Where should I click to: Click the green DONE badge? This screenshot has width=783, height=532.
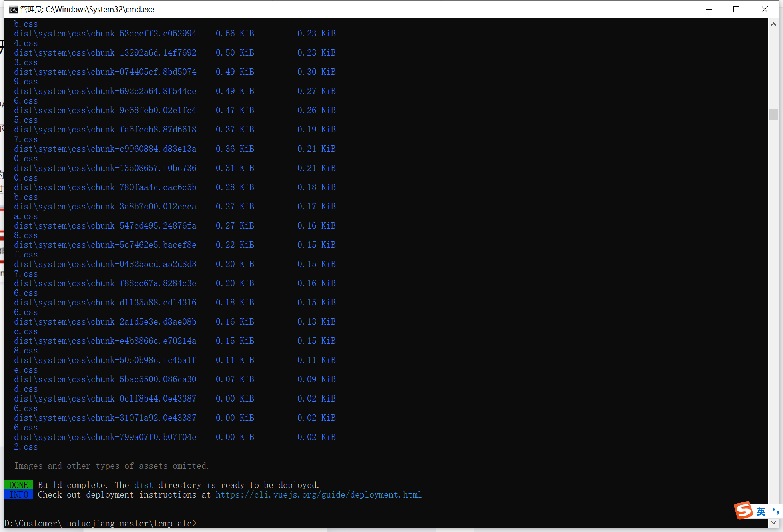[x=18, y=485]
